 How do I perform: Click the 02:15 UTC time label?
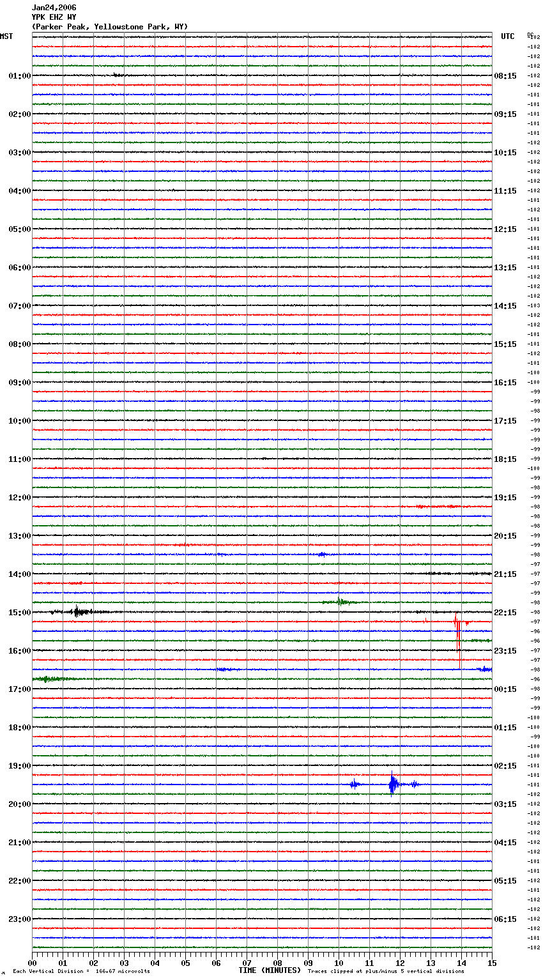click(505, 766)
